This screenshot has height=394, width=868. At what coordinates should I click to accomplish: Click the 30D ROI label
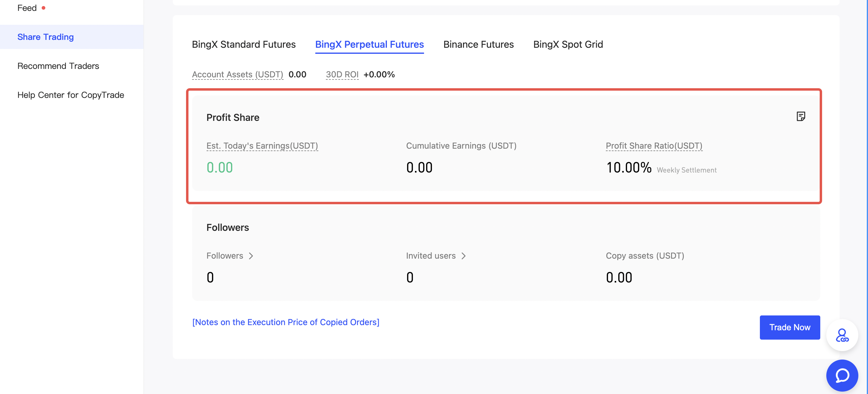click(342, 75)
